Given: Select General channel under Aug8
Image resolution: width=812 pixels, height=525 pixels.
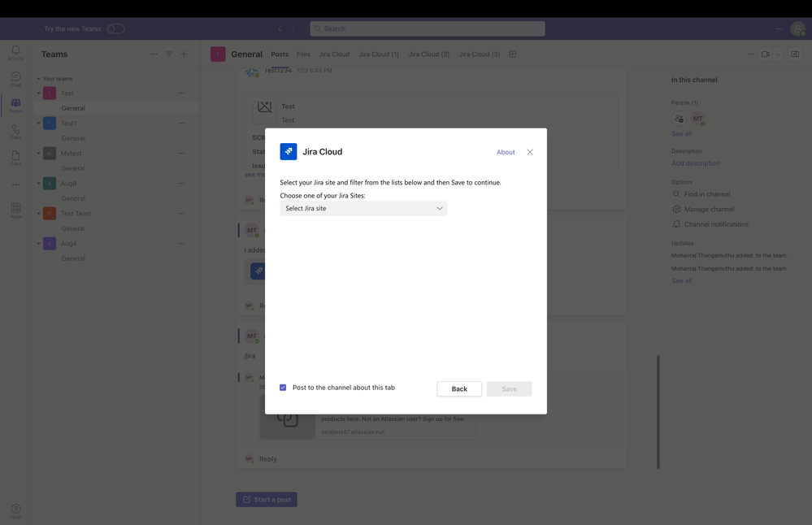Looking at the screenshot, I should (x=73, y=198).
